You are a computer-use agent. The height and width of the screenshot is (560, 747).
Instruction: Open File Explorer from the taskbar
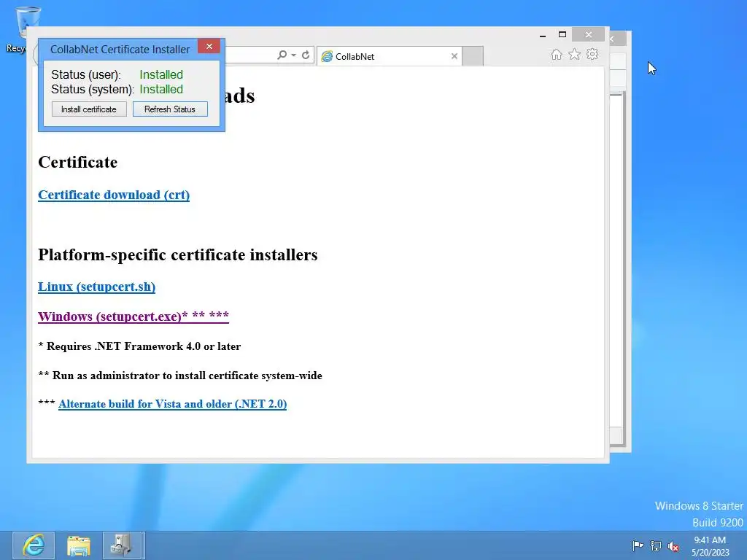[79, 545]
